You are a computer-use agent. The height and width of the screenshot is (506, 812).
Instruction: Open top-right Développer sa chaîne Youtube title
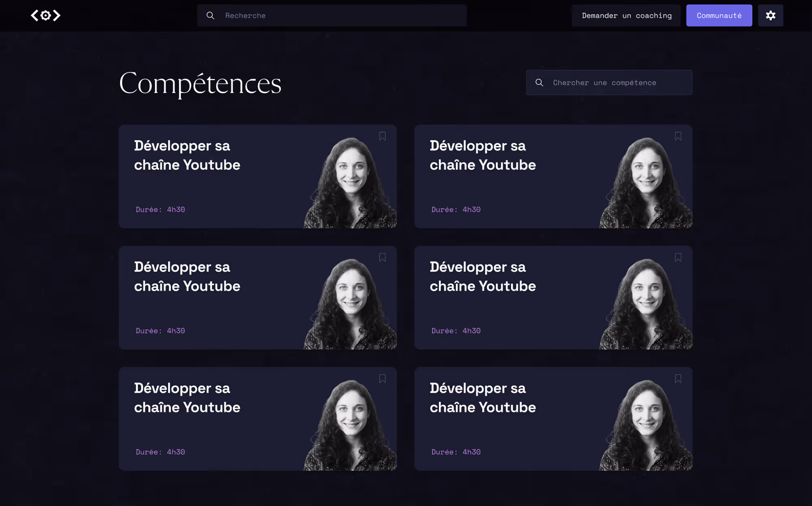(482, 155)
